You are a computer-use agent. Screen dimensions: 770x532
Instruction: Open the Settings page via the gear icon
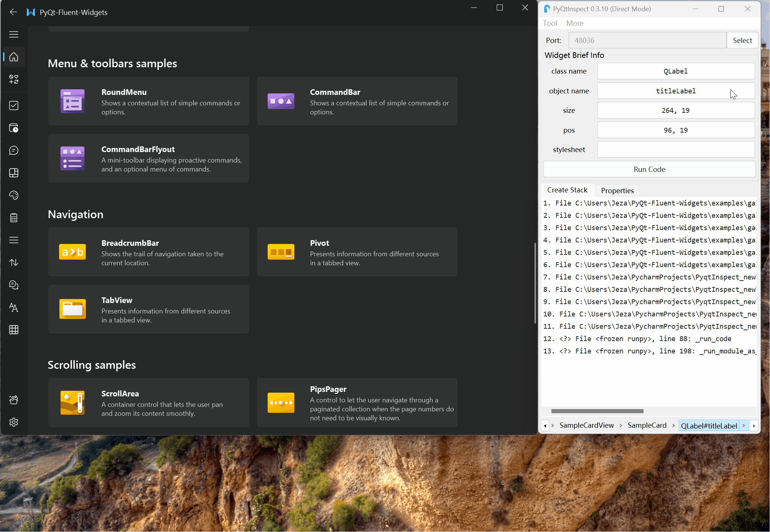point(13,422)
